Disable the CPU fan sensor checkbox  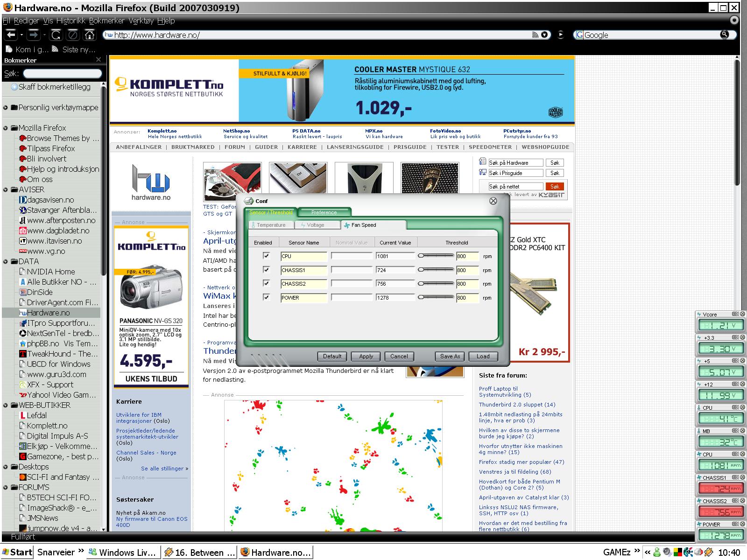tap(266, 256)
